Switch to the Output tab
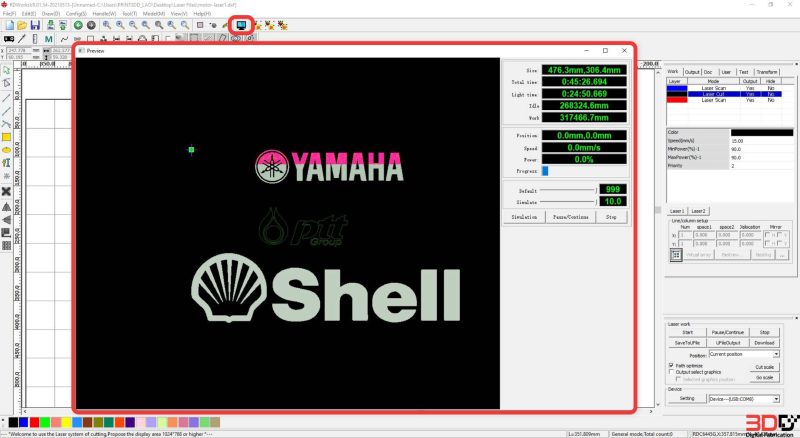 pos(692,72)
